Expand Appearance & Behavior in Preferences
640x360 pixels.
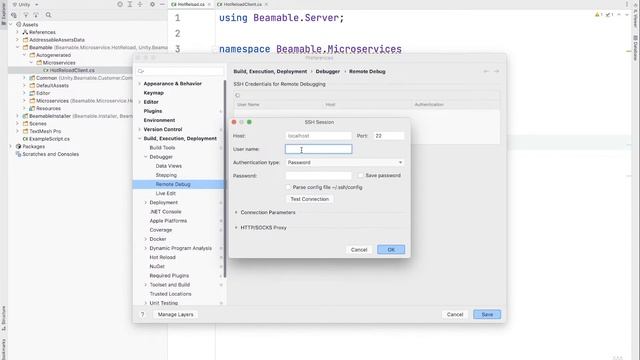point(140,84)
